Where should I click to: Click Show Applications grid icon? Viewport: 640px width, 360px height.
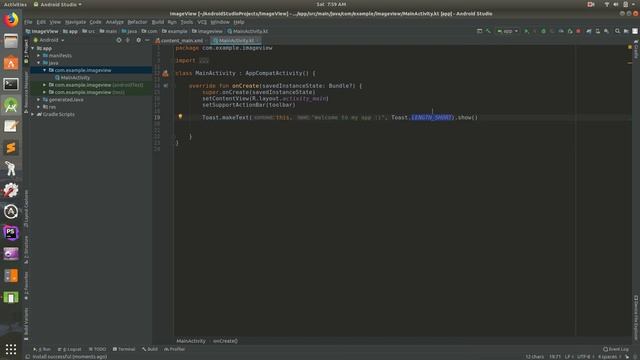click(x=11, y=349)
